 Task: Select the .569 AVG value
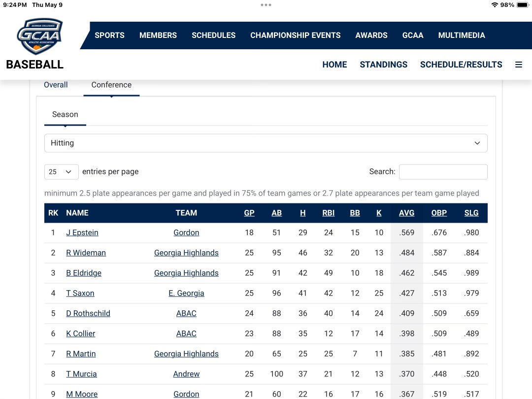point(406,233)
